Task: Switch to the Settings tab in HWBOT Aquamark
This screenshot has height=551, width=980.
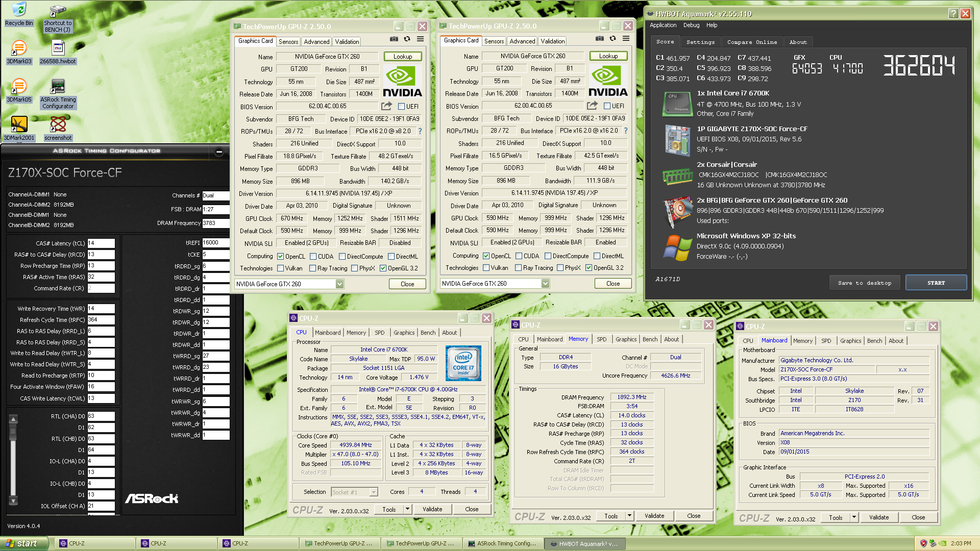Action: (x=700, y=42)
